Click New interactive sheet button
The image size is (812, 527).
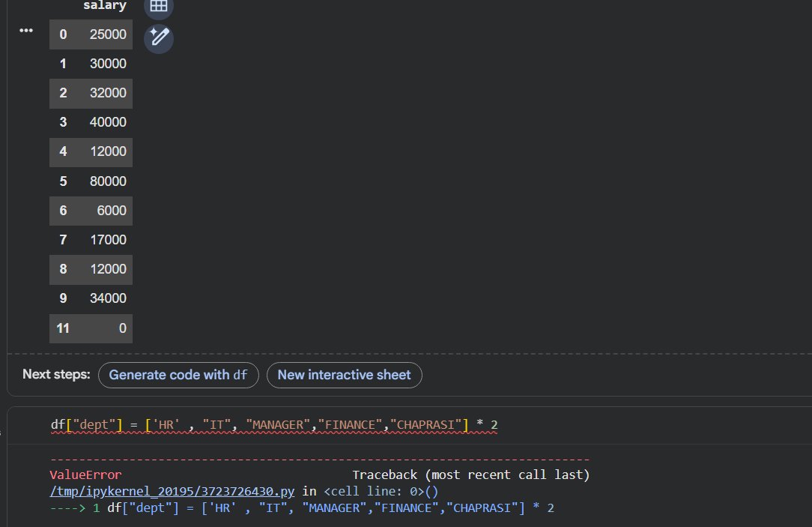[x=345, y=375]
